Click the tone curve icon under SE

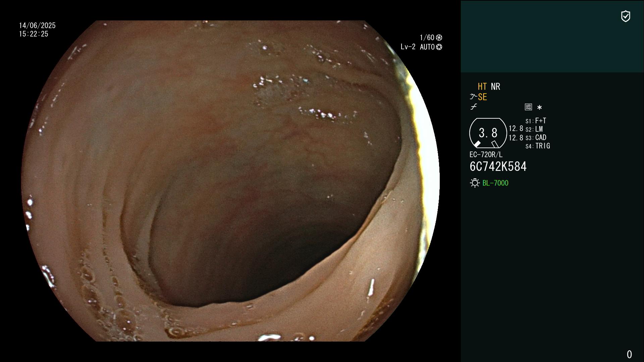pos(474,107)
